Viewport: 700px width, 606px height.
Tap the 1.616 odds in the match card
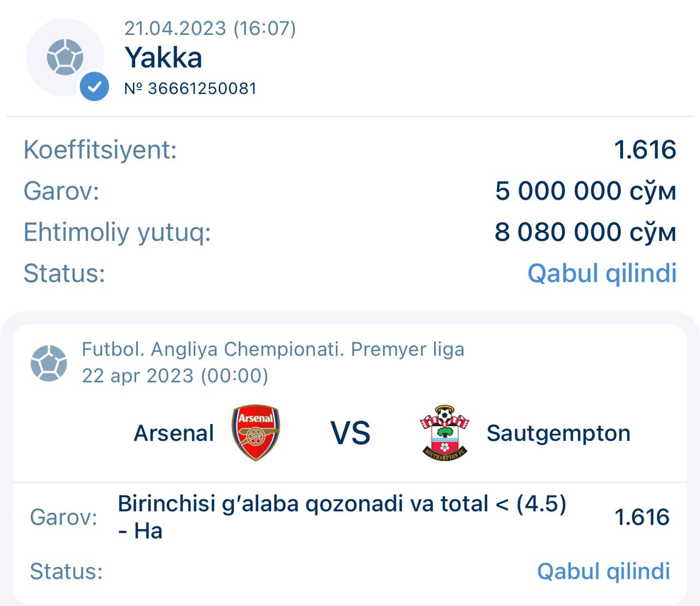[641, 517]
